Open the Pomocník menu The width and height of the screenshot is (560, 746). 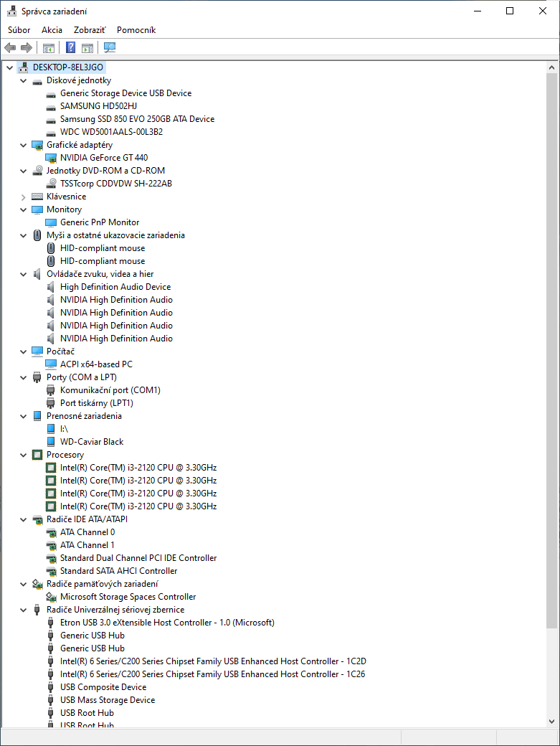click(x=136, y=30)
